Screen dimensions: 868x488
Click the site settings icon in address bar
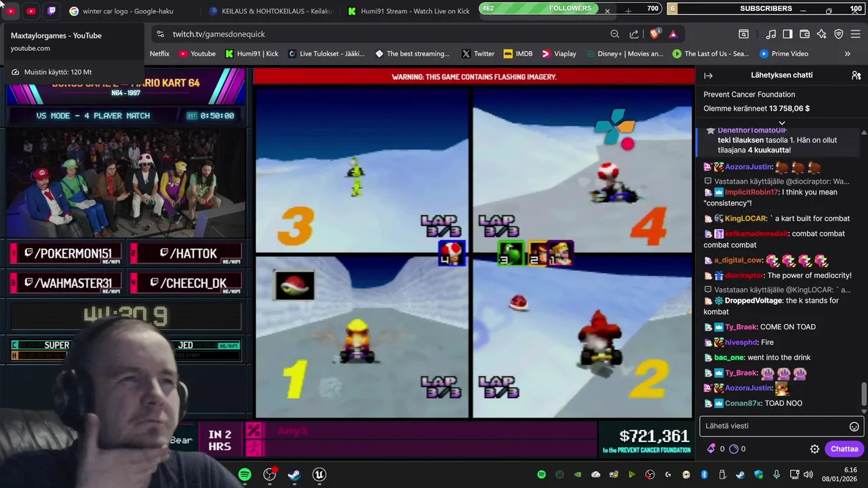pos(159,34)
